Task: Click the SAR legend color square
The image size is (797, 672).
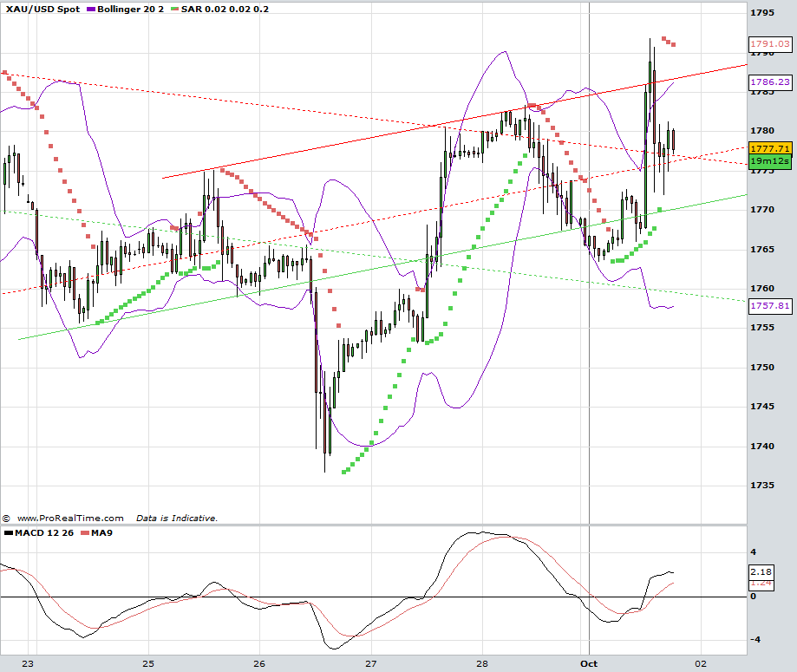Action: pos(175,10)
